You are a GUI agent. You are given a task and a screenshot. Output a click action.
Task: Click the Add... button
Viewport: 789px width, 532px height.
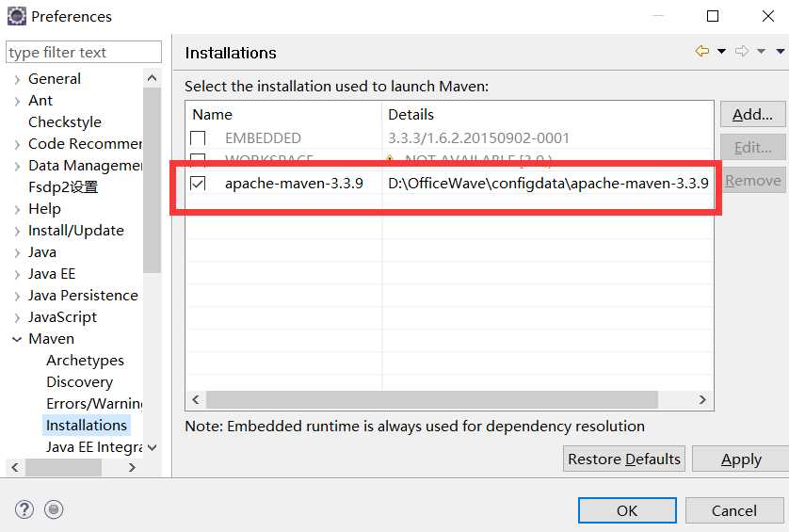click(x=753, y=115)
